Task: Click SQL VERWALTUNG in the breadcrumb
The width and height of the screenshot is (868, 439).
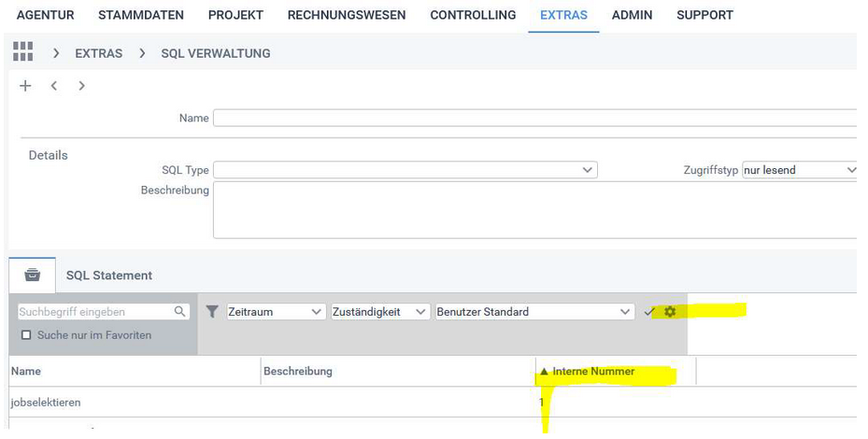Action: coord(216,53)
